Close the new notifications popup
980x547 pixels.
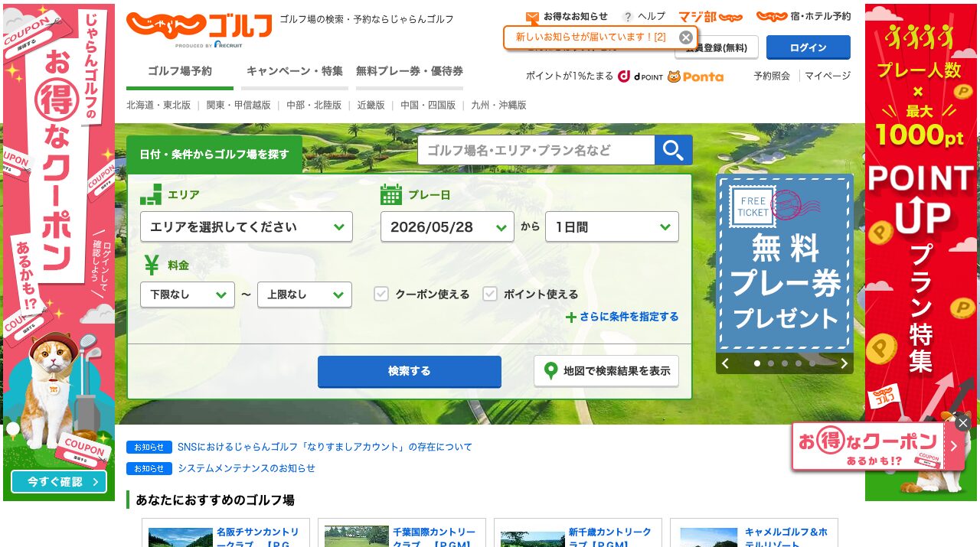coord(686,37)
